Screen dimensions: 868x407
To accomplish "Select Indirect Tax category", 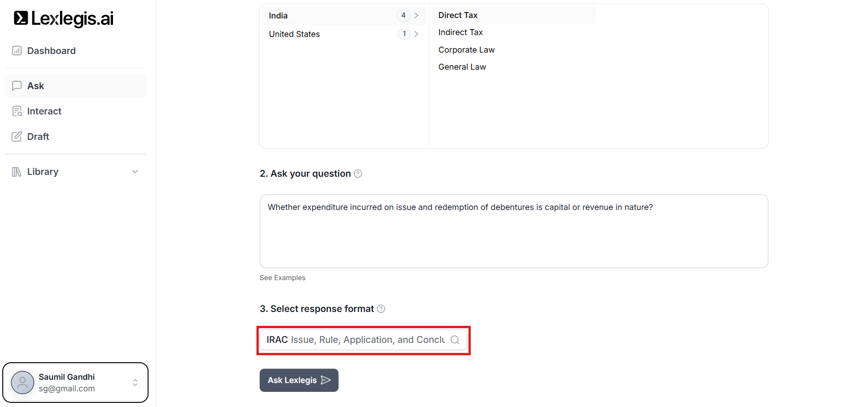I will click(x=460, y=32).
